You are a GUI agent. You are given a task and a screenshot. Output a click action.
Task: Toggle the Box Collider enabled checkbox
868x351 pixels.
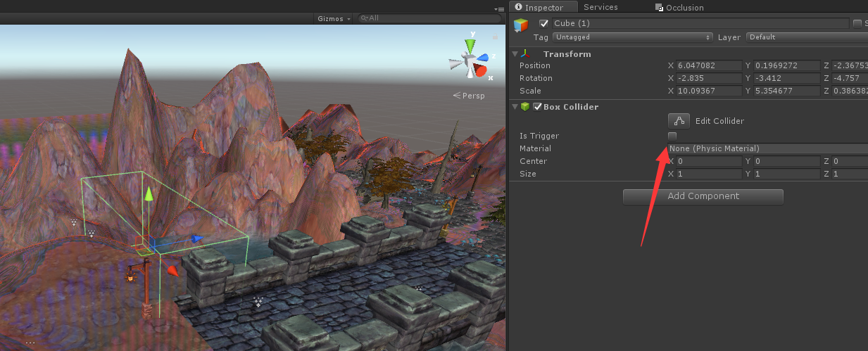pyautogui.click(x=538, y=107)
